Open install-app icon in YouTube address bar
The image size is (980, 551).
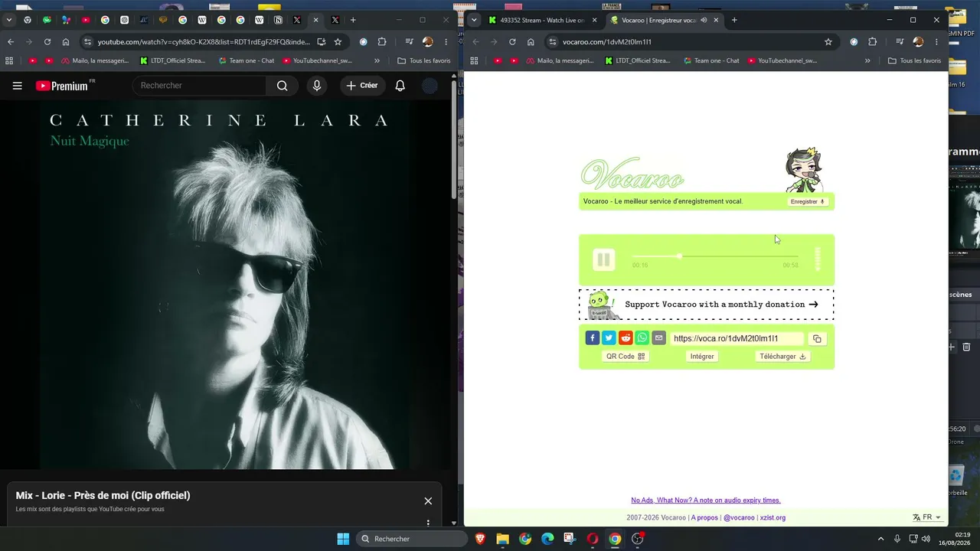[x=322, y=42]
